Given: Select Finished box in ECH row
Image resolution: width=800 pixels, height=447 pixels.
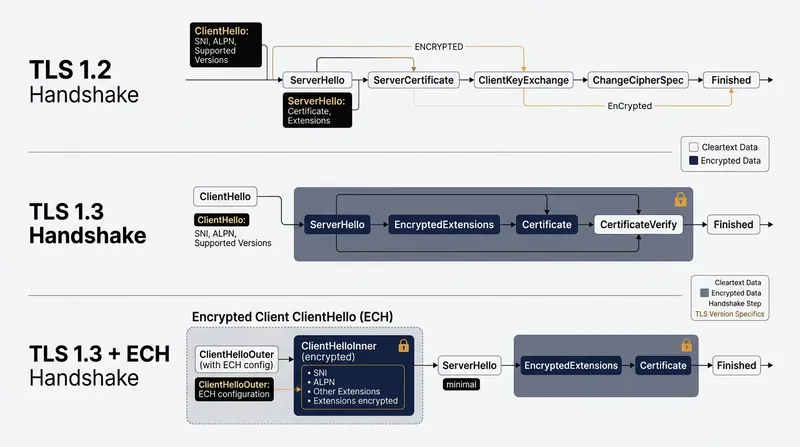Looking at the screenshot, I should (736, 365).
